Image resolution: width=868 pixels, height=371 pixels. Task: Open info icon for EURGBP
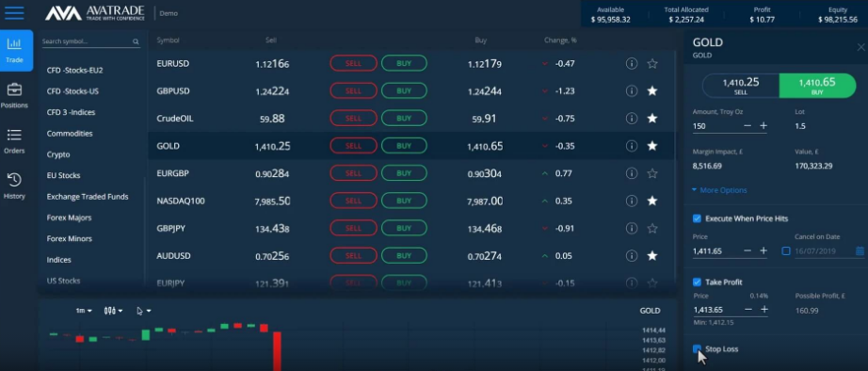pyautogui.click(x=632, y=173)
